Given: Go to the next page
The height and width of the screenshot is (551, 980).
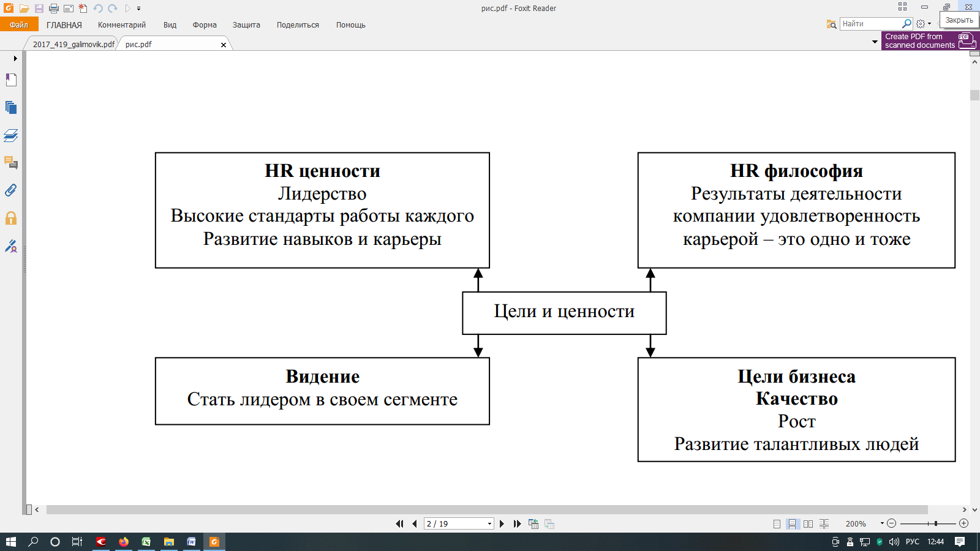Looking at the screenshot, I should pos(502,524).
